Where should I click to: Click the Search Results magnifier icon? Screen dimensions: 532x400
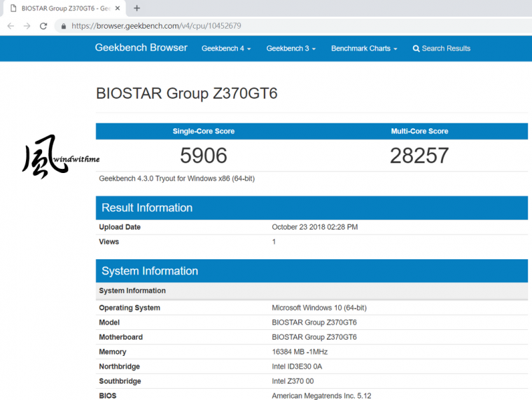click(x=416, y=48)
